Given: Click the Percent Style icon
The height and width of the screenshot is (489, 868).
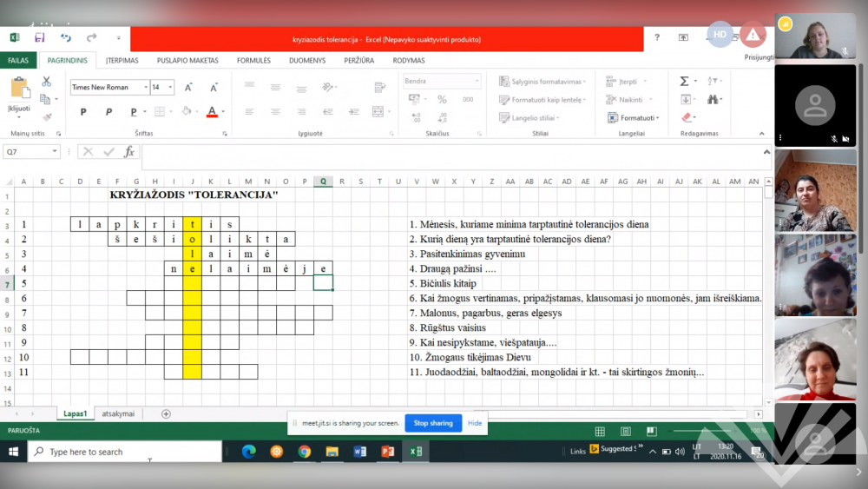Looking at the screenshot, I should click(442, 99).
